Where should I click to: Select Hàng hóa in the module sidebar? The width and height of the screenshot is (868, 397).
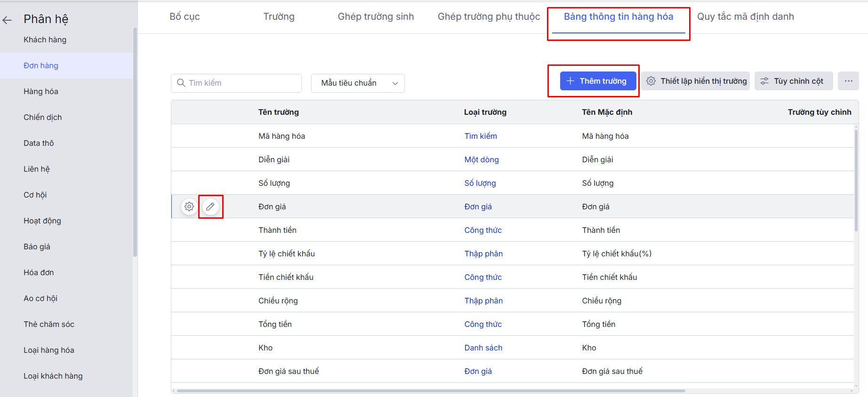click(41, 91)
